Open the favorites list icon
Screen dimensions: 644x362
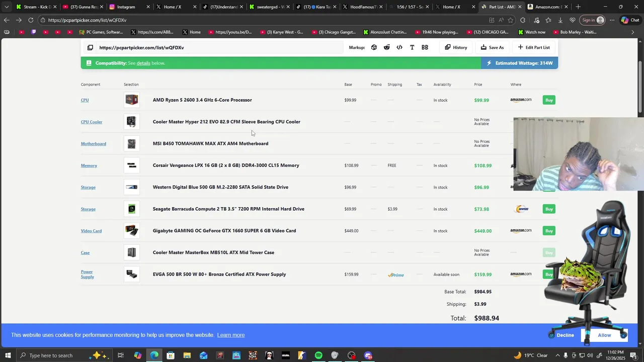click(x=548, y=20)
